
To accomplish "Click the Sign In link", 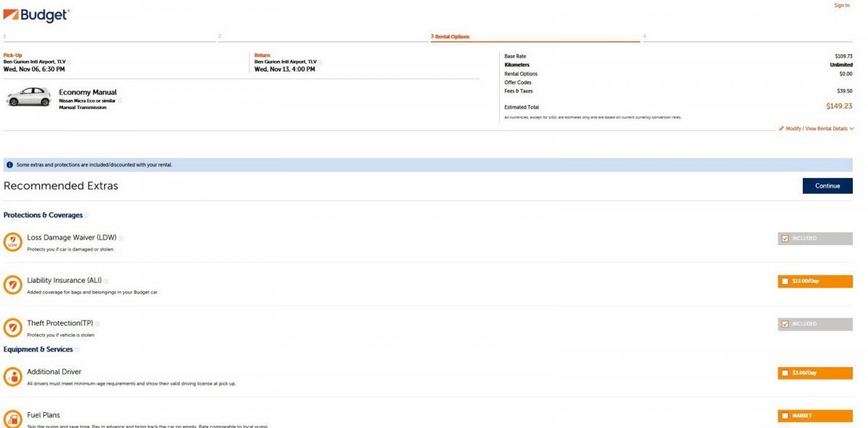I will [841, 6].
